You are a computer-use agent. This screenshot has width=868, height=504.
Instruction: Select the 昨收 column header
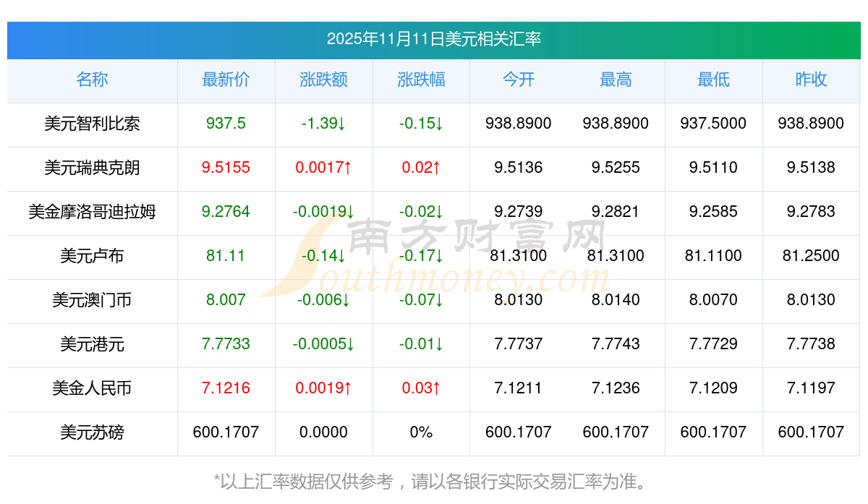click(x=811, y=80)
